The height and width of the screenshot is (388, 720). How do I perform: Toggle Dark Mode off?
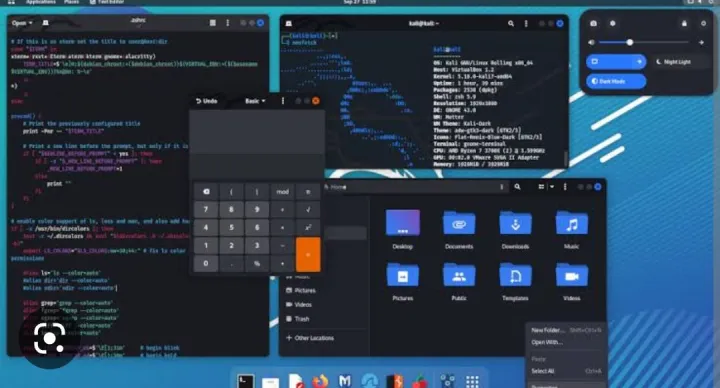pyautogui.click(x=616, y=81)
